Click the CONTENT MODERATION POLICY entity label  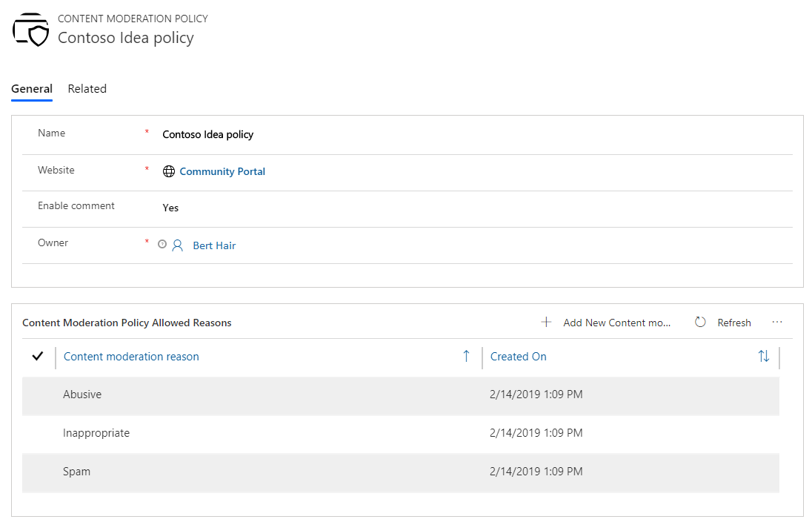coord(133,19)
